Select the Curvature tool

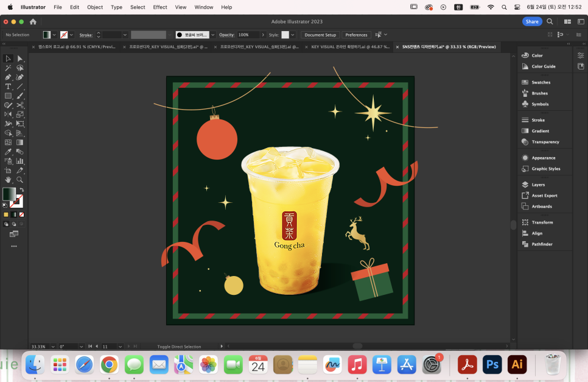point(20,77)
